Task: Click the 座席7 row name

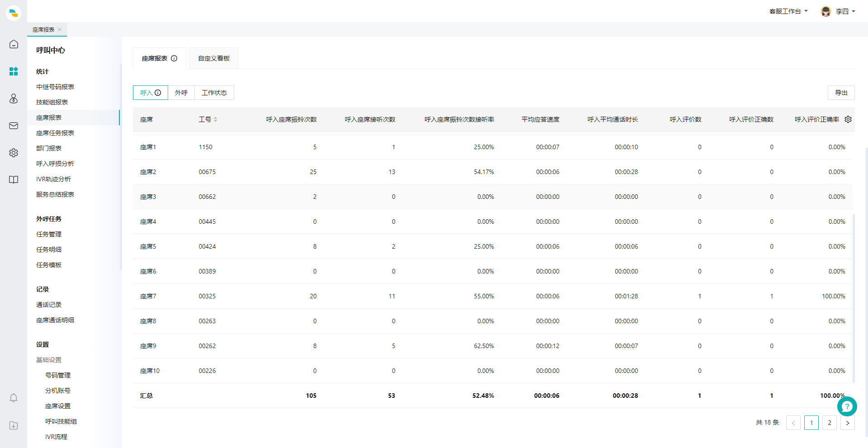Action: click(148, 296)
